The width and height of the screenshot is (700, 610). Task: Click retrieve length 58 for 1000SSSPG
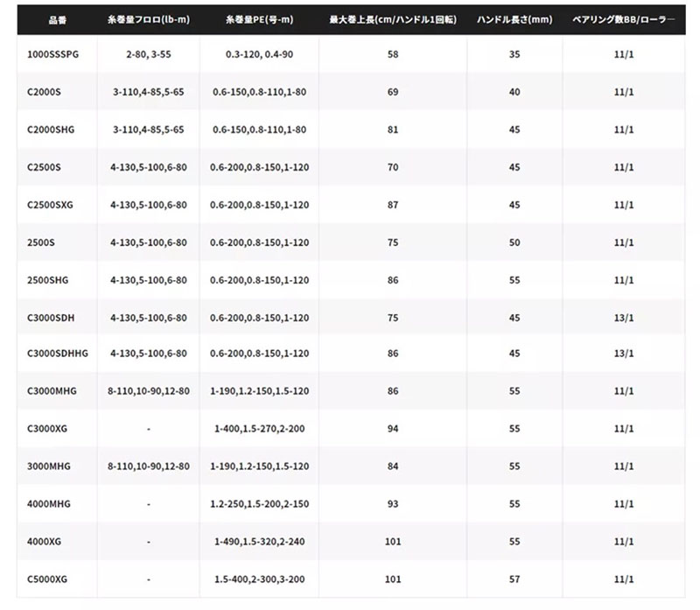point(393,54)
